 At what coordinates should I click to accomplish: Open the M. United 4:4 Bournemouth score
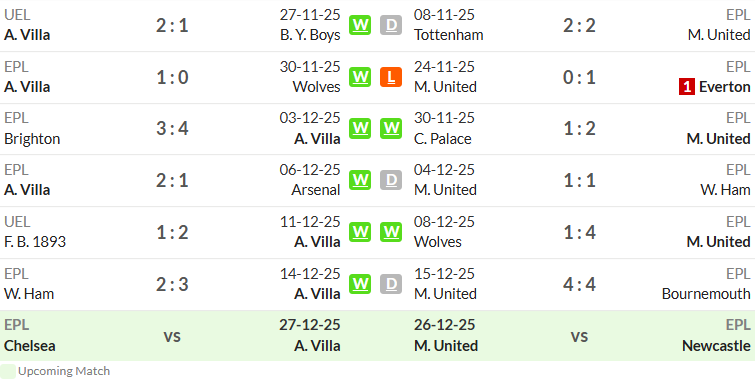579,284
